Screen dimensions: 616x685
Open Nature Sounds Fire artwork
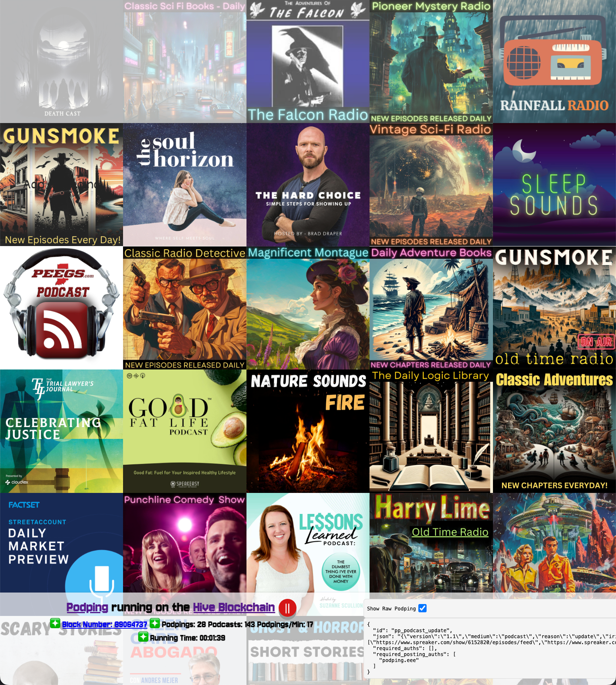308,431
